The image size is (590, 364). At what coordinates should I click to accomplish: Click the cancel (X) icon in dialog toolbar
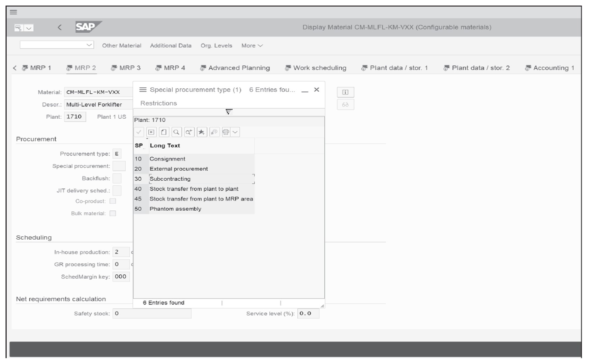pyautogui.click(x=152, y=132)
